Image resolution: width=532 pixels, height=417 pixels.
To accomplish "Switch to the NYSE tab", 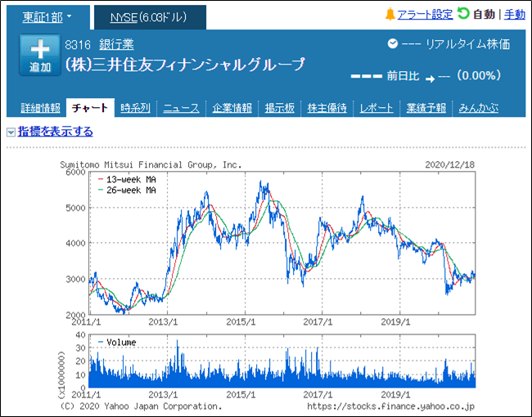I will pyautogui.click(x=150, y=17).
